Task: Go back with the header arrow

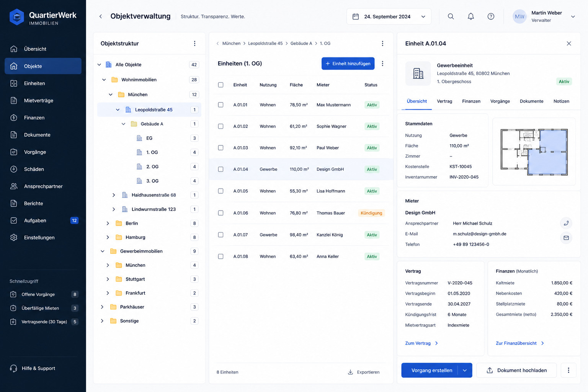Action: click(x=101, y=16)
